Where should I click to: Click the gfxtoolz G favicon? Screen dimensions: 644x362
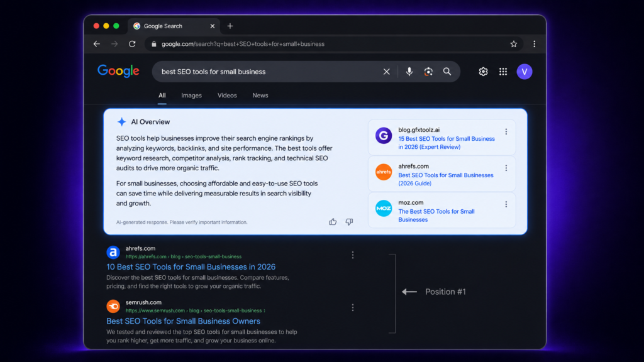coord(384,136)
